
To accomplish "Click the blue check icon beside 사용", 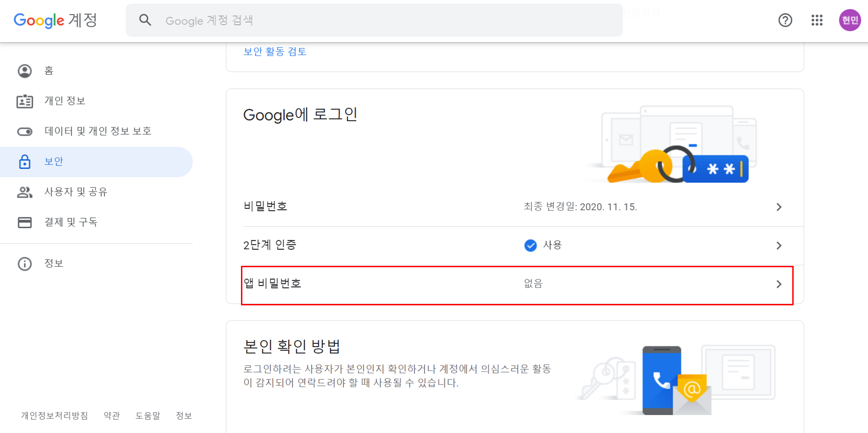I will pyautogui.click(x=531, y=246).
